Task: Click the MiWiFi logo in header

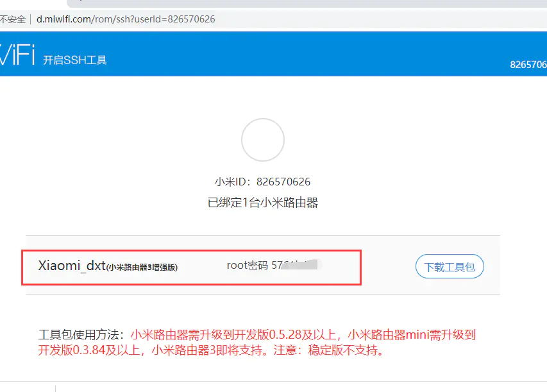Action: tap(17, 54)
